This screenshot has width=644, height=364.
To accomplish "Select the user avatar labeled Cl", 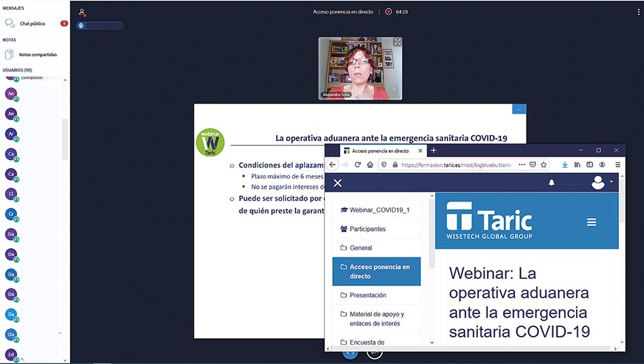I will point(11,194).
